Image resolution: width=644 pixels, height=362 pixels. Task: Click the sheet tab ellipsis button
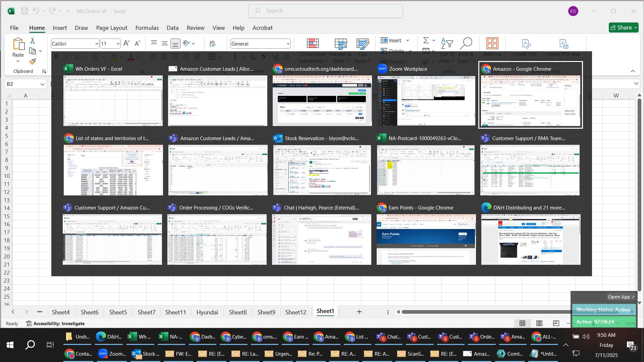tap(40, 312)
